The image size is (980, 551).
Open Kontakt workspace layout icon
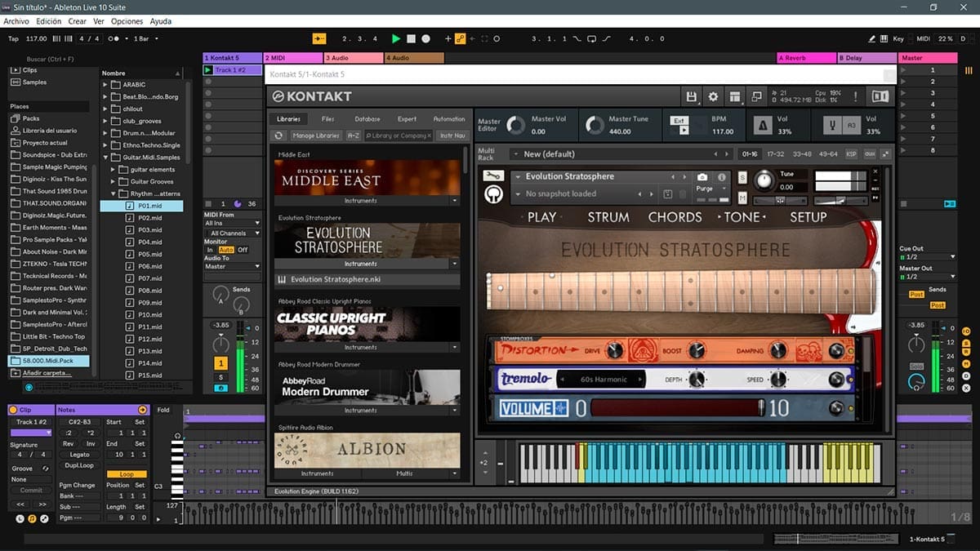(x=735, y=96)
